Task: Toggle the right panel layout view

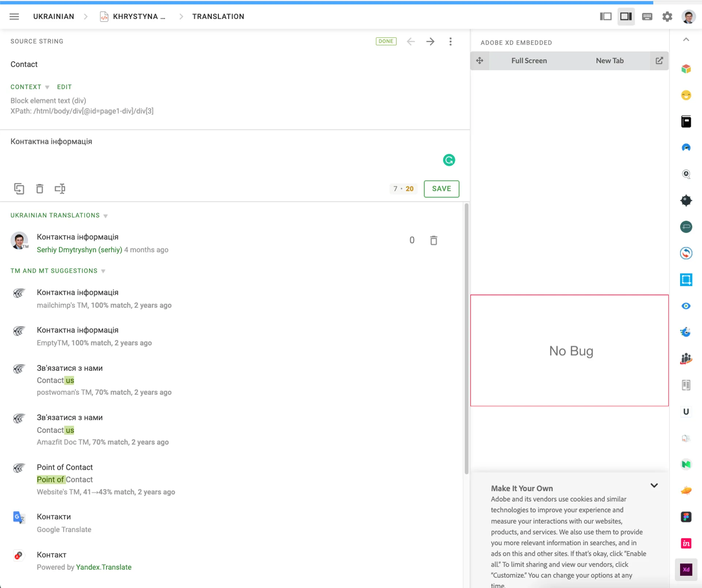Action: point(626,16)
